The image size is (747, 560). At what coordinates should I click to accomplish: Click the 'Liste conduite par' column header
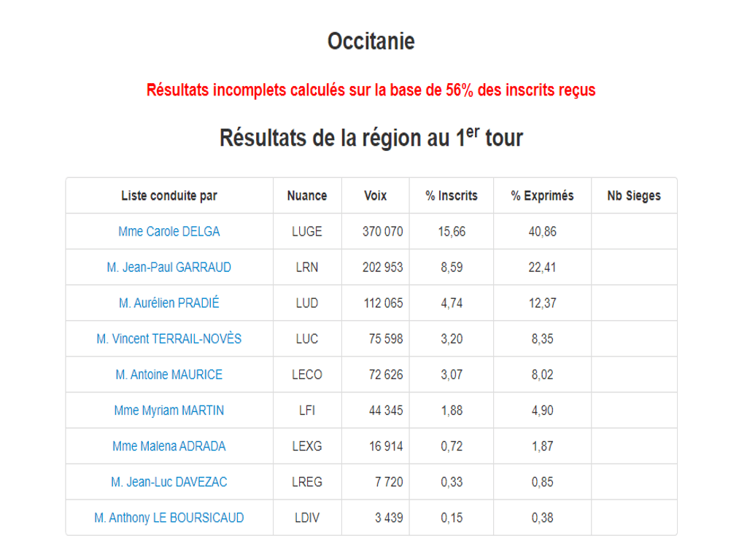tap(169, 196)
